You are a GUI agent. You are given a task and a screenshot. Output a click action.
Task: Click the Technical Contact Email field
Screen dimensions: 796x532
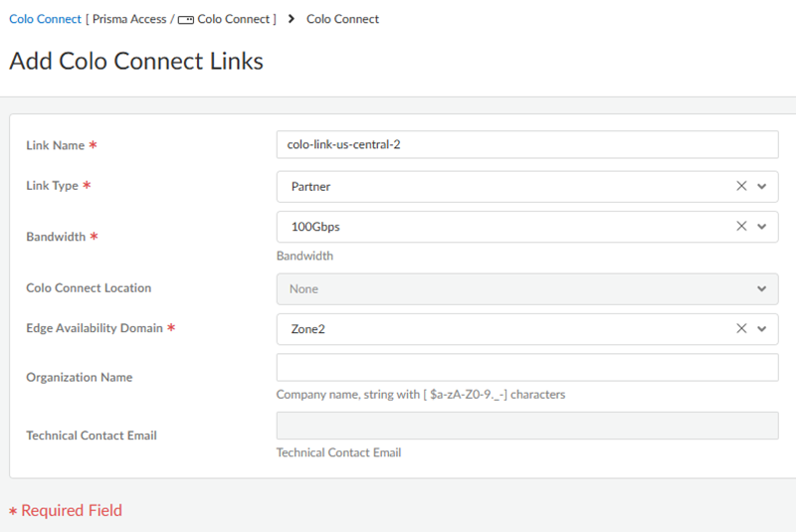click(527, 426)
